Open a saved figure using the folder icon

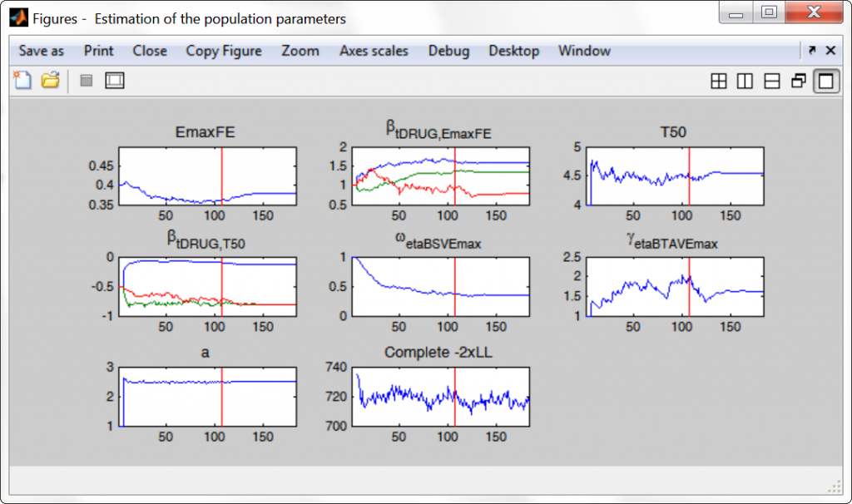(x=49, y=80)
